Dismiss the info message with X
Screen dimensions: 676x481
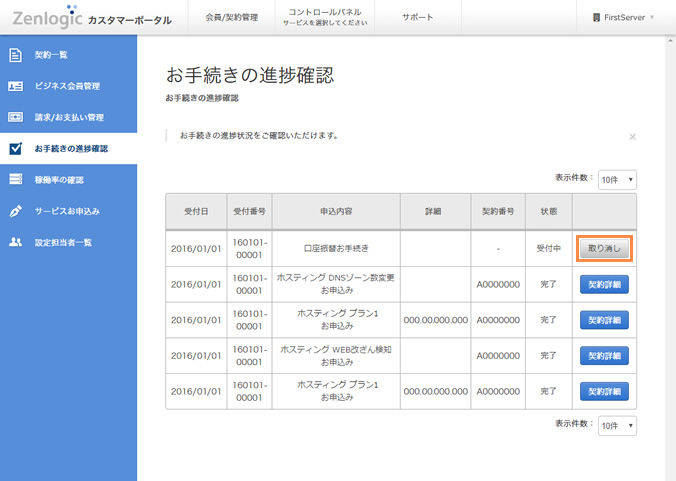point(632,136)
